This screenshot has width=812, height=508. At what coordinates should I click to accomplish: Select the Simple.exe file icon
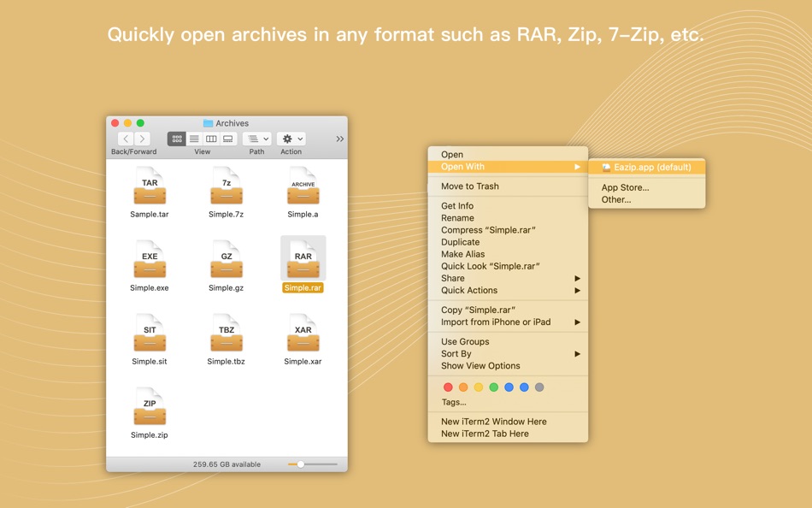pos(150,259)
